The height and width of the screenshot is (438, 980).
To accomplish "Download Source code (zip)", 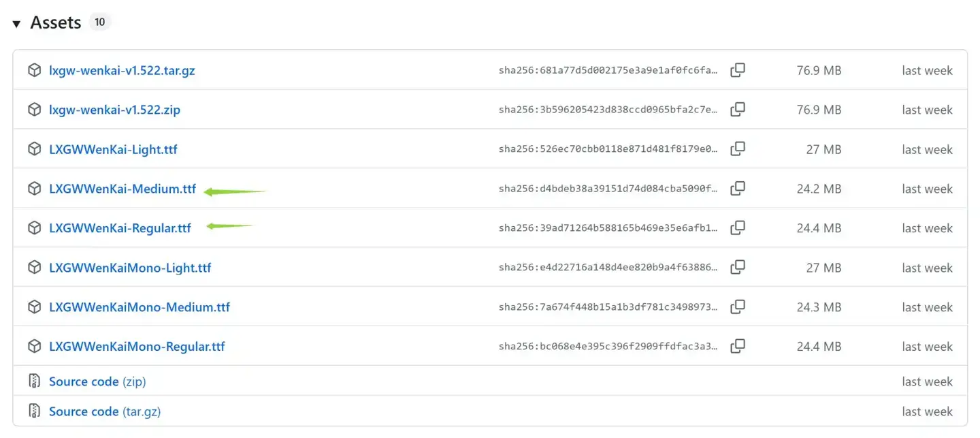I will pyautogui.click(x=97, y=381).
